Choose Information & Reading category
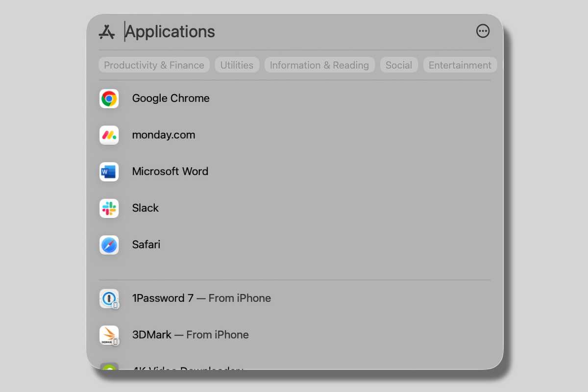588x392 pixels. (x=319, y=65)
